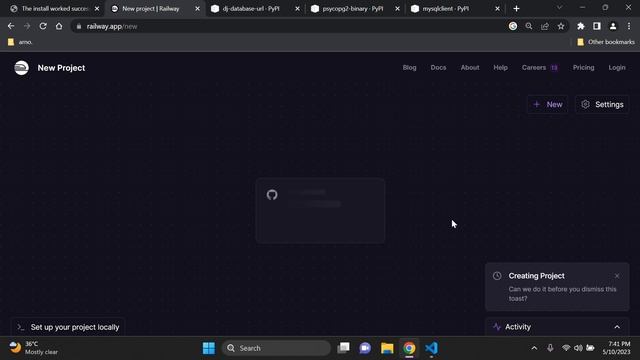Click the extension icon in address bar
This screenshot has height=360, width=640.
(x=513, y=26)
